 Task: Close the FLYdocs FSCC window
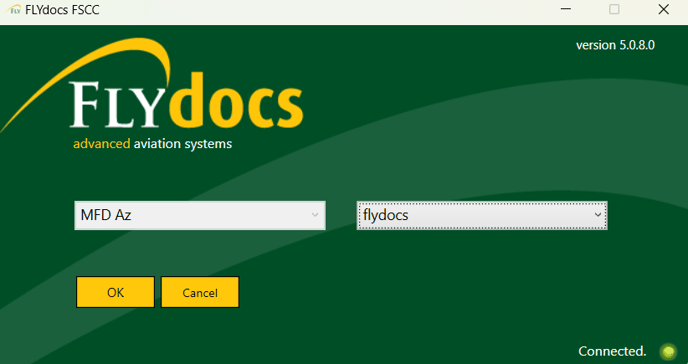coord(663,9)
